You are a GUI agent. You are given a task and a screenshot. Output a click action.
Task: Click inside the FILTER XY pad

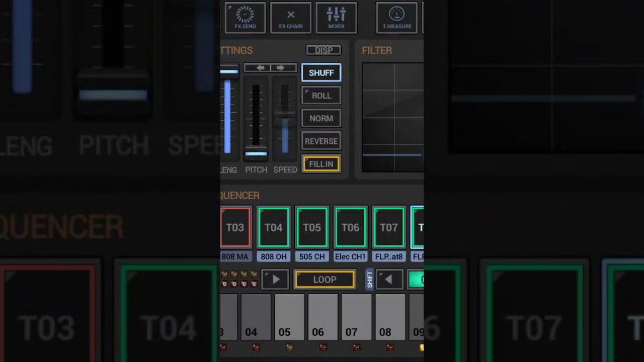[x=392, y=117]
